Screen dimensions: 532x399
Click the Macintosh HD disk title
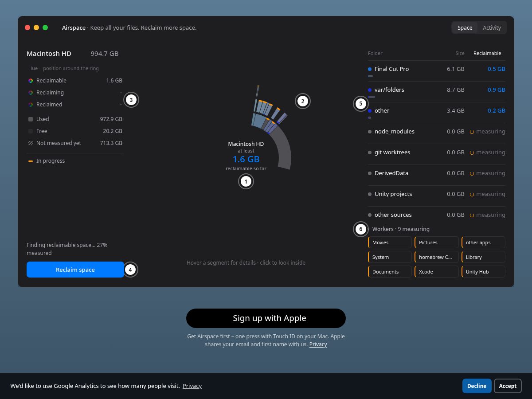point(49,54)
